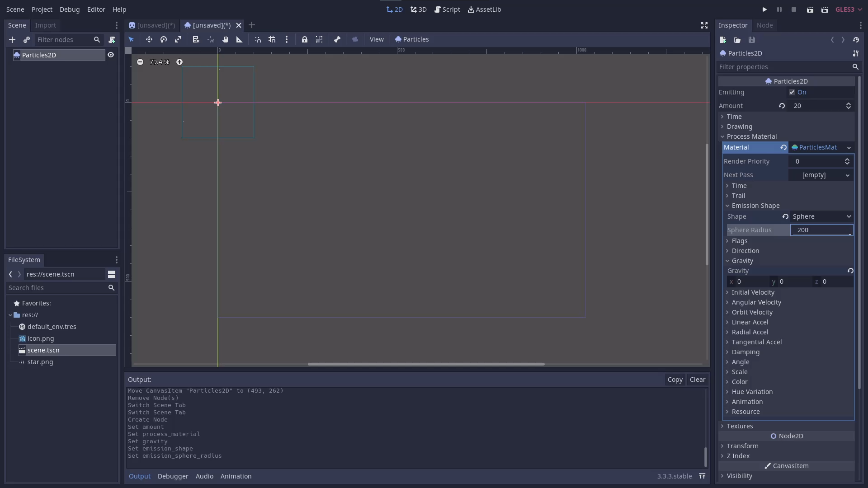
Task: Switch to the Import tab
Action: pos(46,25)
